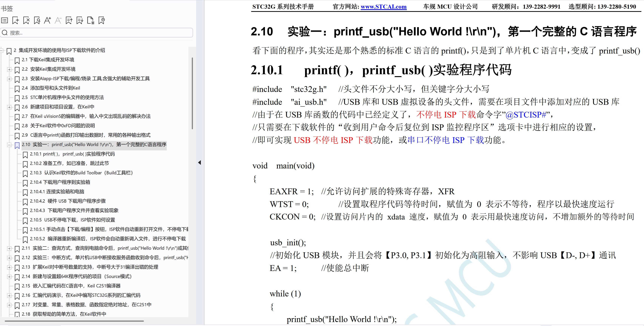Click bookmark icon beside 2.10.4 下载用户程序到实验箱
The height and width of the screenshot is (326, 644).
[25, 183]
